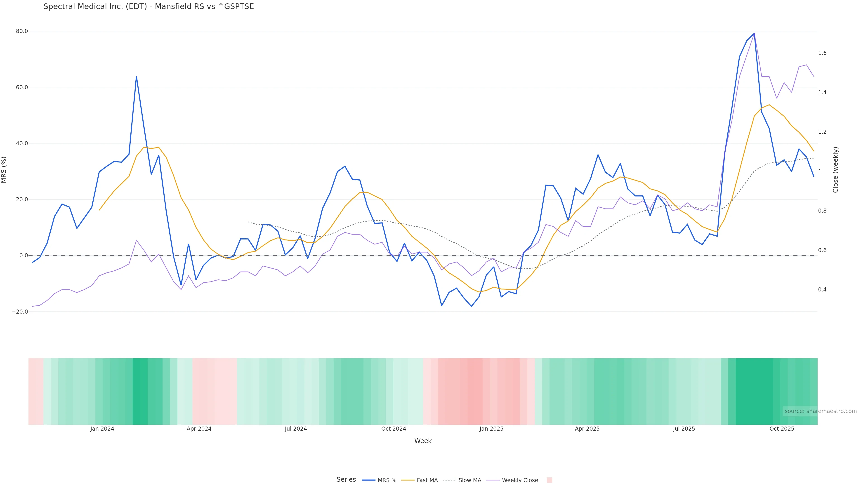Viewport: 868px width, 488px height.
Task: Click the blue MRS % line icon
Action: pos(369,480)
